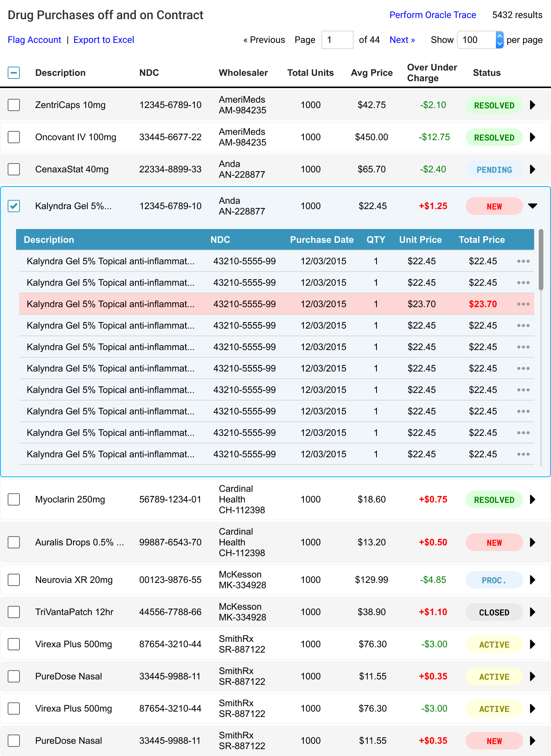This screenshot has height=756, width=551.
Task: Click the 5432 results count
Action: click(x=517, y=15)
